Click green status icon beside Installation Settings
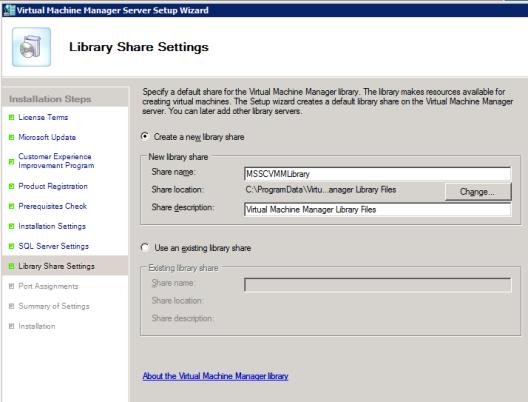This screenshot has width=528, height=402. coord(11,226)
